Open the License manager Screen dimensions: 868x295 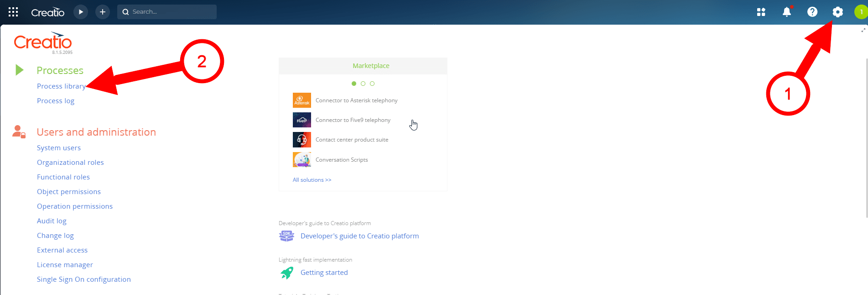click(x=65, y=265)
